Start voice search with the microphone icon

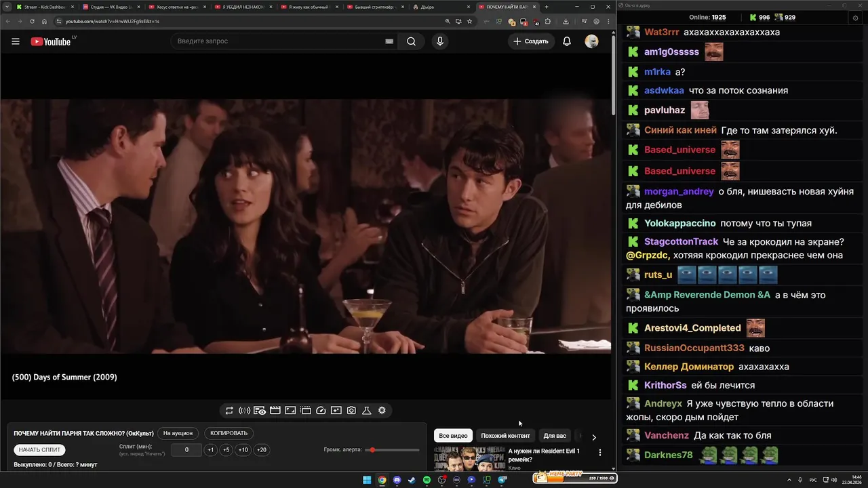click(x=440, y=41)
